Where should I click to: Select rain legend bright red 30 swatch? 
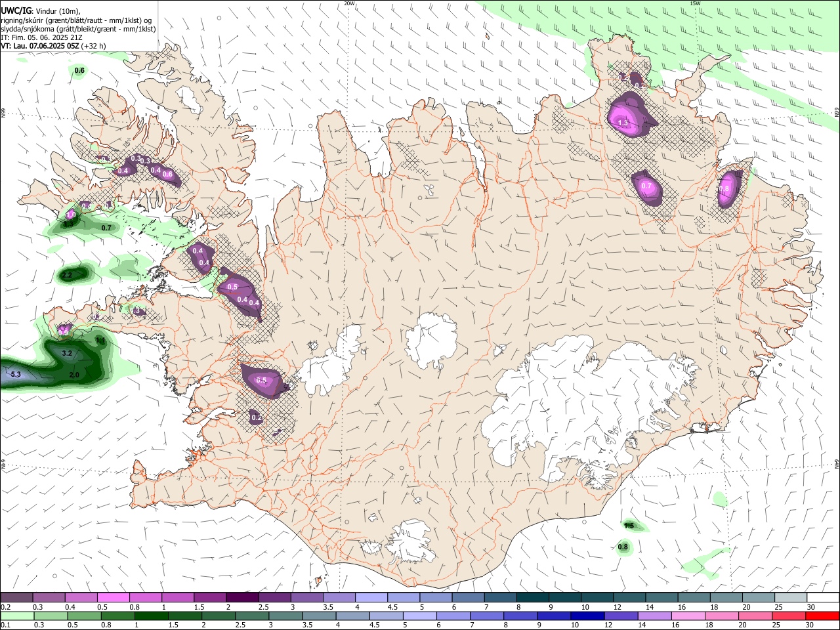tap(823, 616)
